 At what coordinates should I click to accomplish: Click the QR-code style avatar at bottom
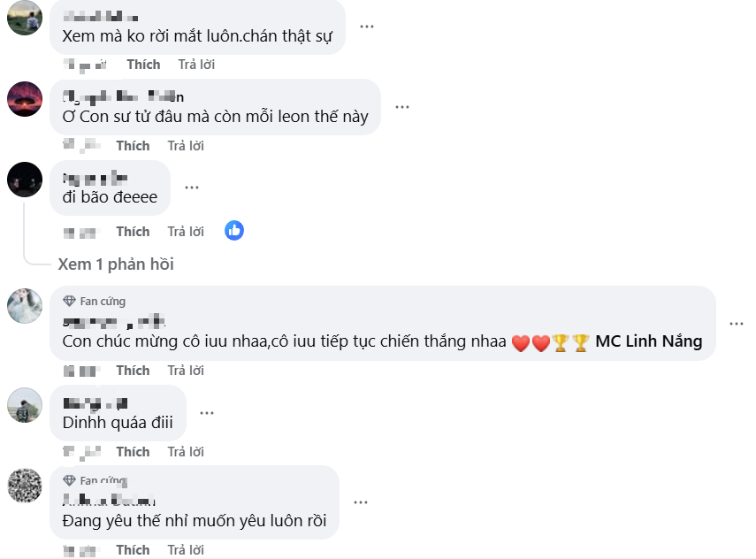point(24,486)
